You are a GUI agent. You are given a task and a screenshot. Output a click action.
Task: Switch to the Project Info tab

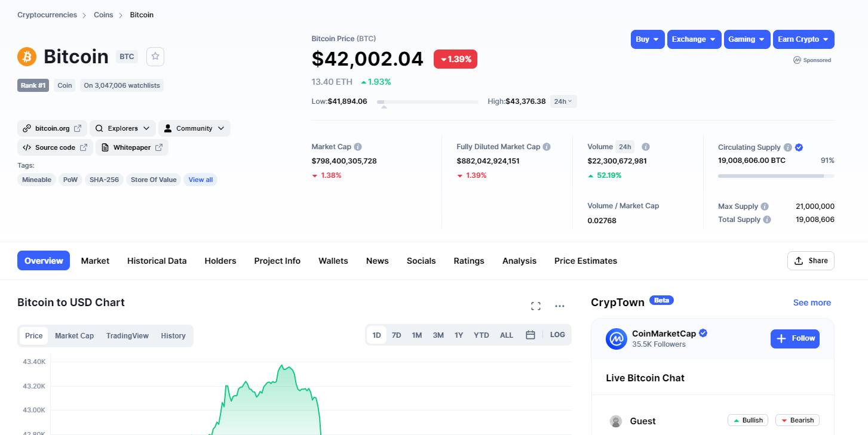[277, 261]
